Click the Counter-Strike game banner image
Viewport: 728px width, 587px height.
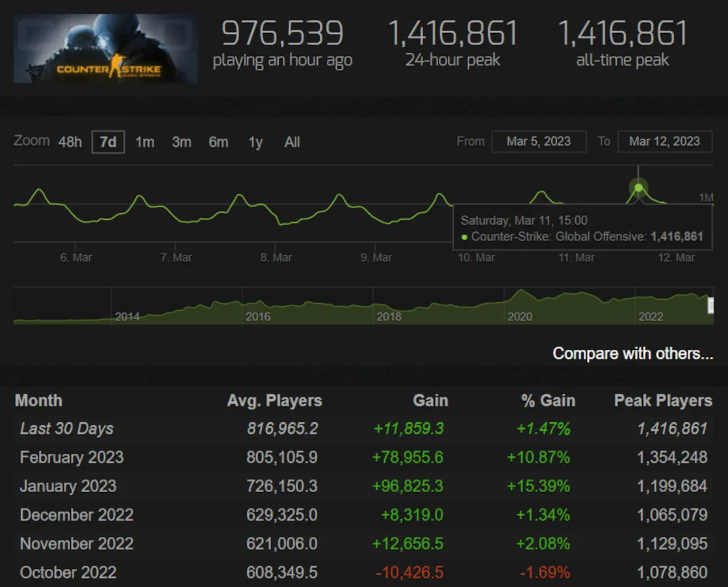point(105,49)
